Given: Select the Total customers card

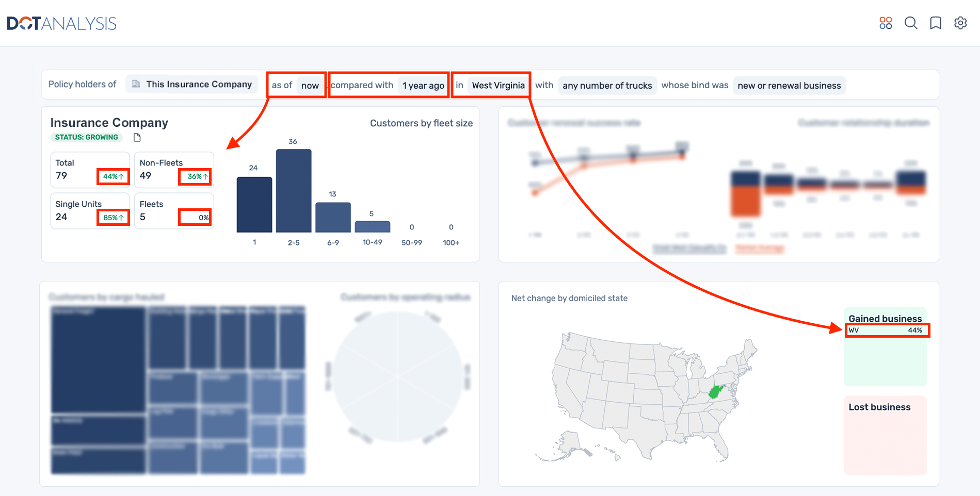Looking at the screenshot, I should point(90,170).
